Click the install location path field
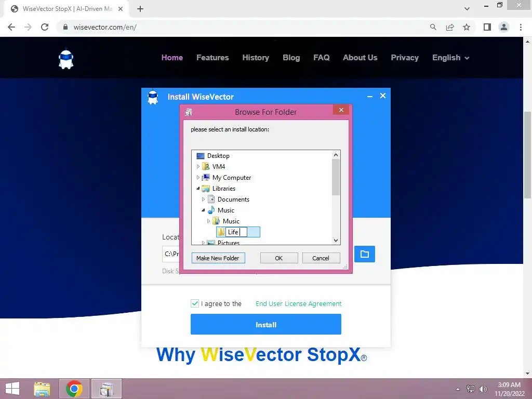 [x=171, y=254]
